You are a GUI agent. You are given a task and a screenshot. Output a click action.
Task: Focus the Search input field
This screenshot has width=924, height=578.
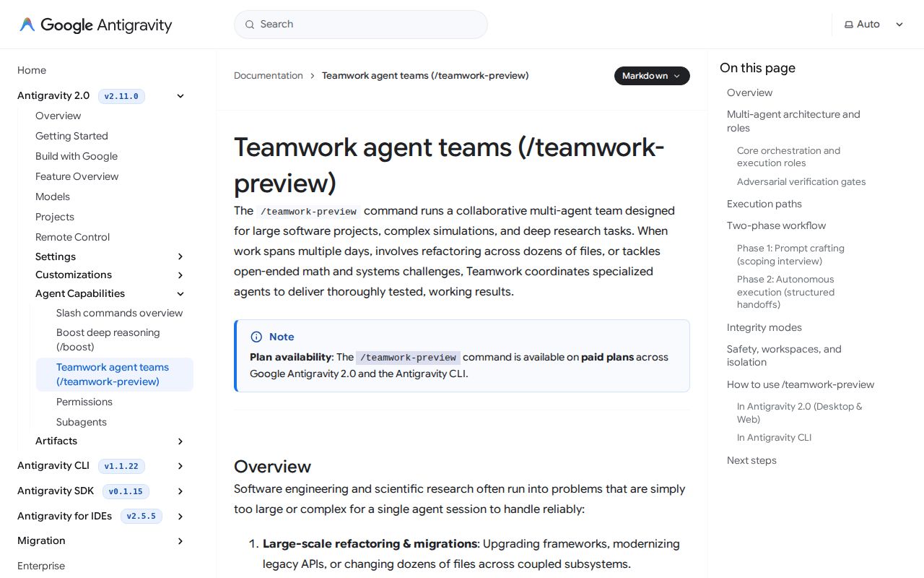361,25
